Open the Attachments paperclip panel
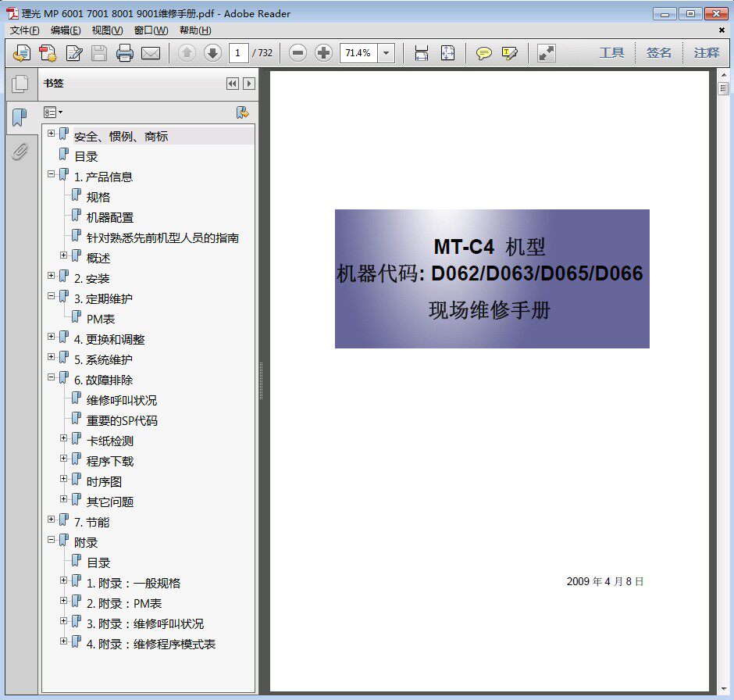Image resolution: width=734 pixels, height=700 pixels. [x=20, y=153]
